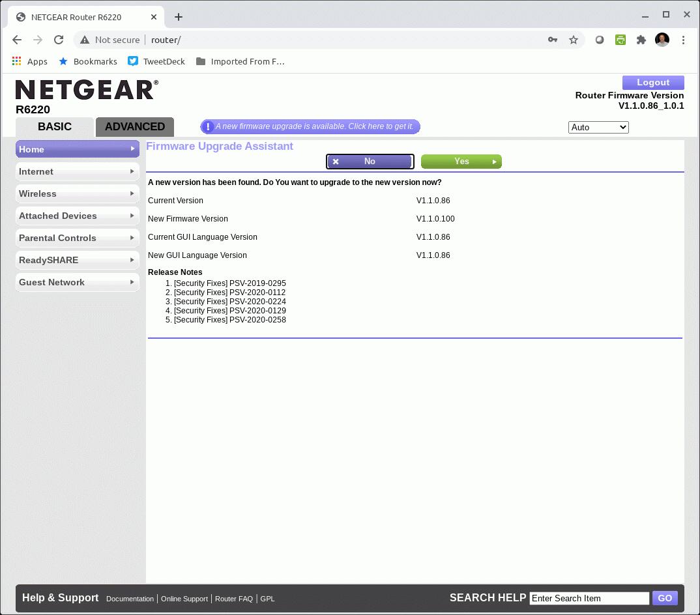Click the GO search button
The image size is (700, 615).
(x=665, y=599)
